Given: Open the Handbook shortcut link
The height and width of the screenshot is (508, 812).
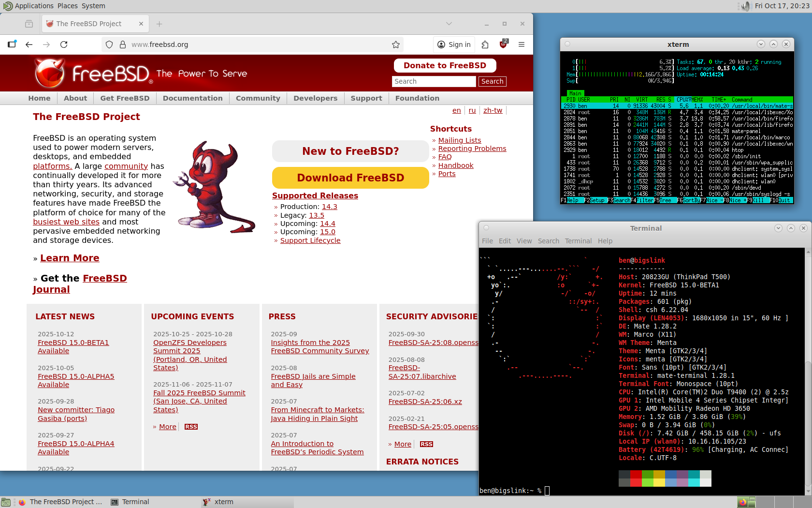Looking at the screenshot, I should point(456,165).
